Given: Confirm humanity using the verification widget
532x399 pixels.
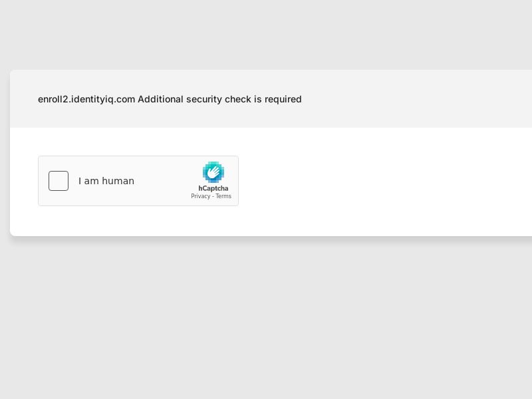Looking at the screenshot, I should click(x=59, y=181).
